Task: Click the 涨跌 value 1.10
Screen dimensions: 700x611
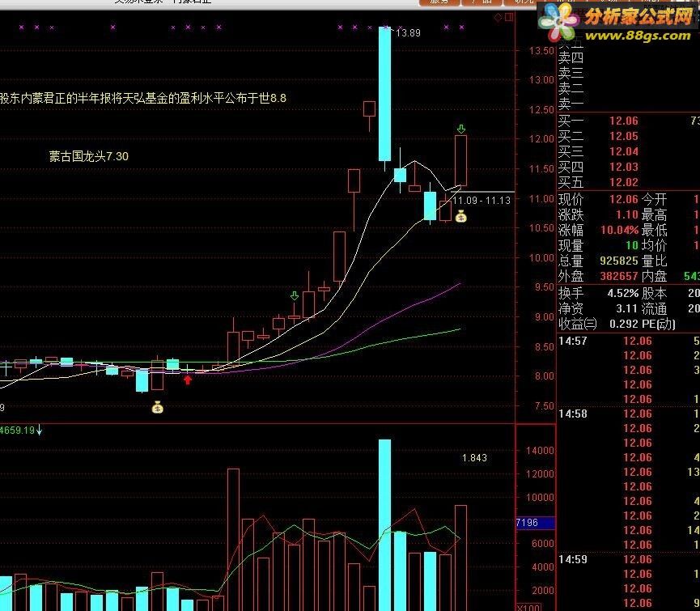Action: 627,214
